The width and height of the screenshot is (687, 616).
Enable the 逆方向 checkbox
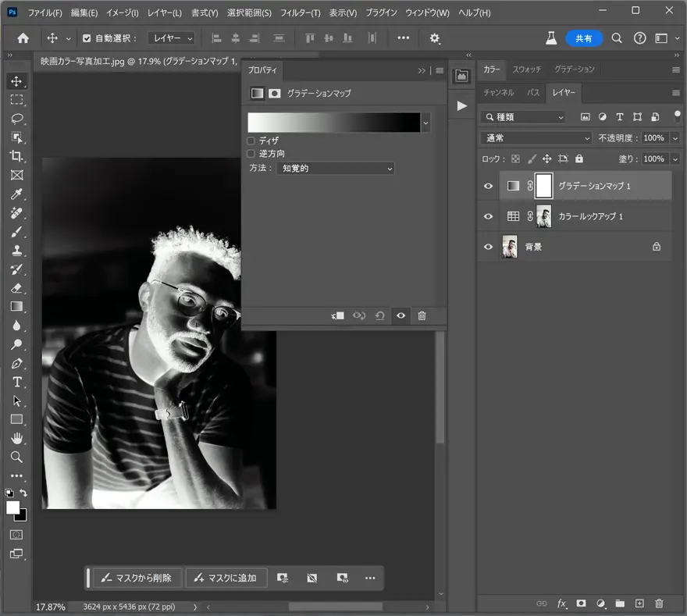pyautogui.click(x=251, y=154)
